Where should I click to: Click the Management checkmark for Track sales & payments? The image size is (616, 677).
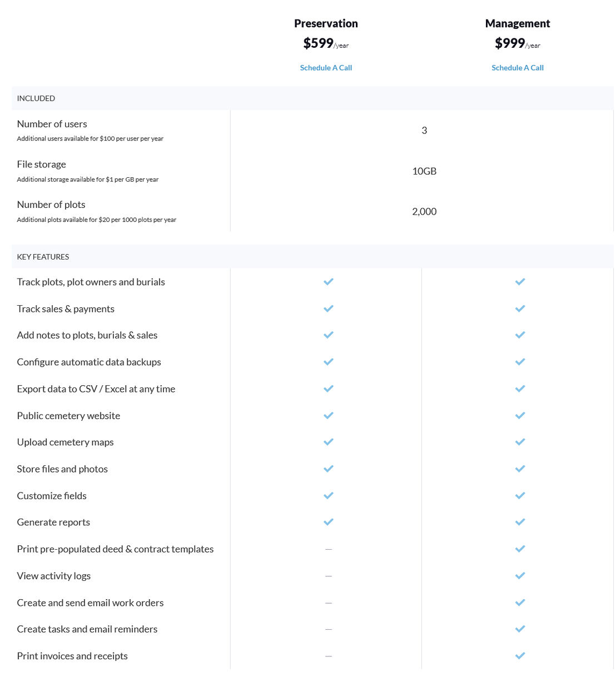[x=520, y=308]
